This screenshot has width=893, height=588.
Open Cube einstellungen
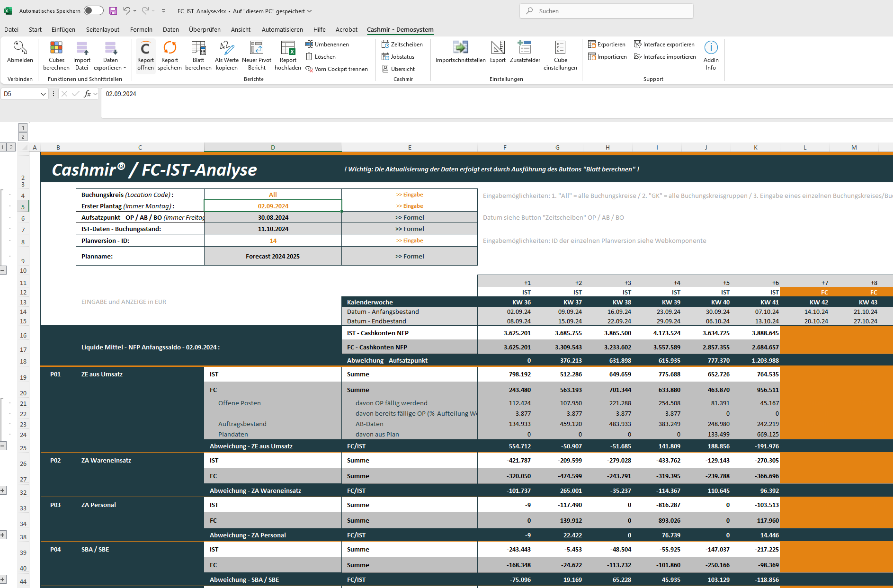coord(561,55)
